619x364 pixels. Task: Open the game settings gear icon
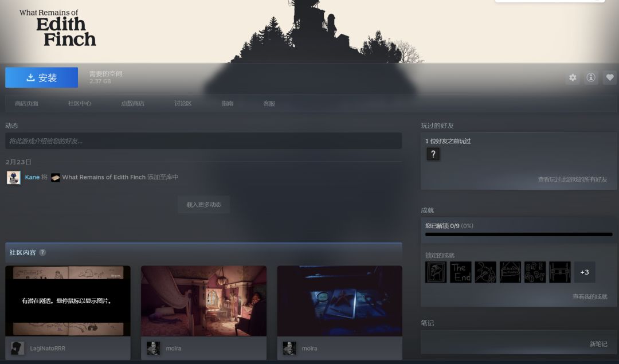point(573,78)
